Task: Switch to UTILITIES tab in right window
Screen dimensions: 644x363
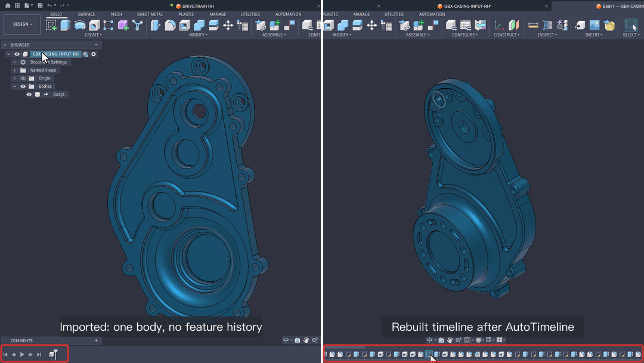Action: click(x=394, y=14)
